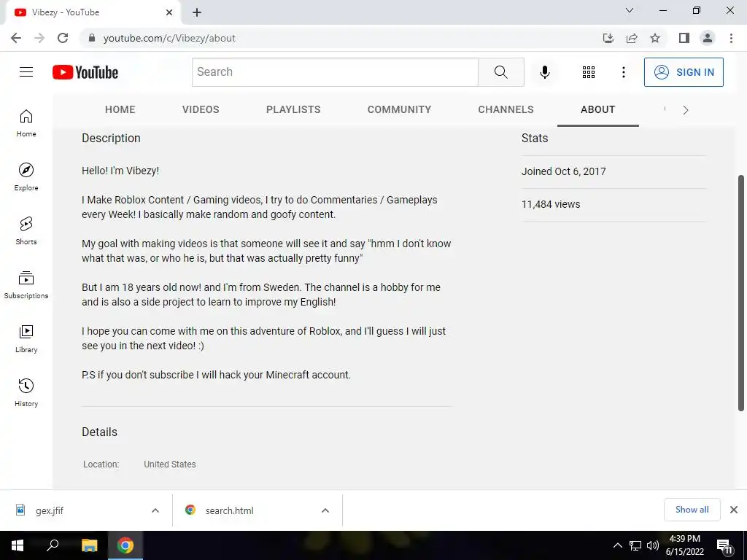This screenshot has height=560, width=747.
Task: Show hidden system tray icons
Action: point(617,545)
